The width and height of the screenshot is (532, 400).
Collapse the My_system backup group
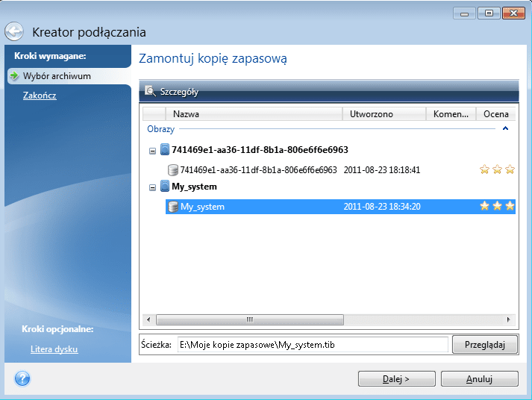[x=153, y=187]
